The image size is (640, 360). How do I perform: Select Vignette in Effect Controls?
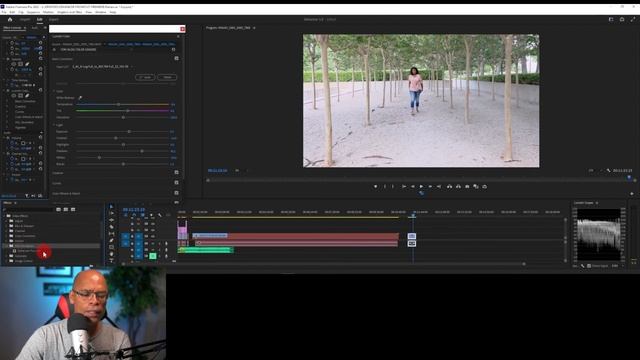pyautogui.click(x=20, y=127)
